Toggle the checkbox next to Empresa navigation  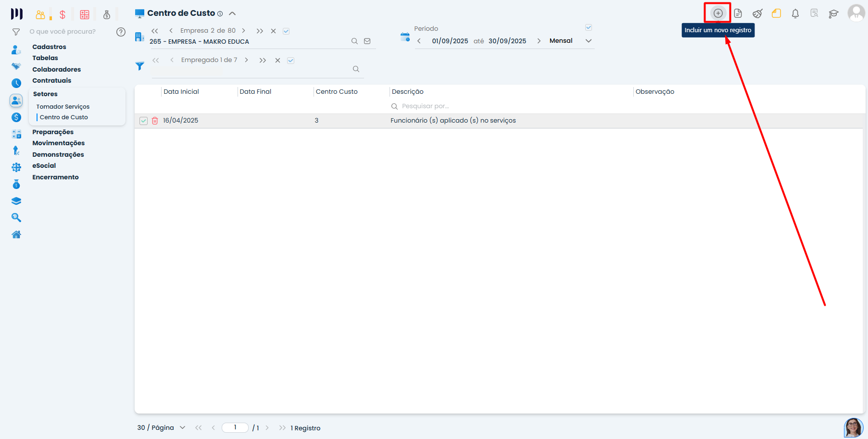point(286,31)
